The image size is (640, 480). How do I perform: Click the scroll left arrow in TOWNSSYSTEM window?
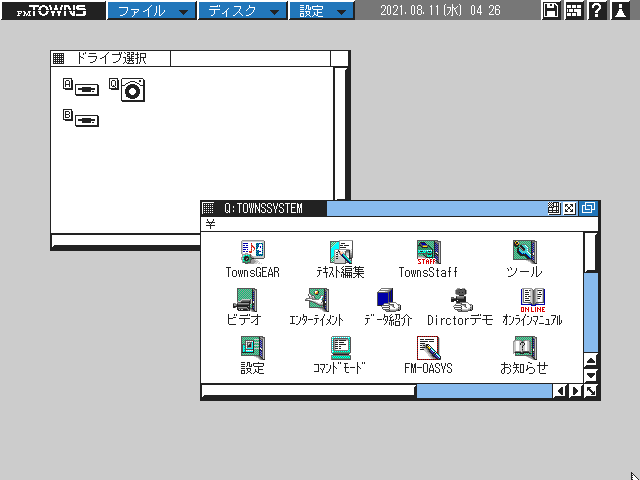coord(561,391)
